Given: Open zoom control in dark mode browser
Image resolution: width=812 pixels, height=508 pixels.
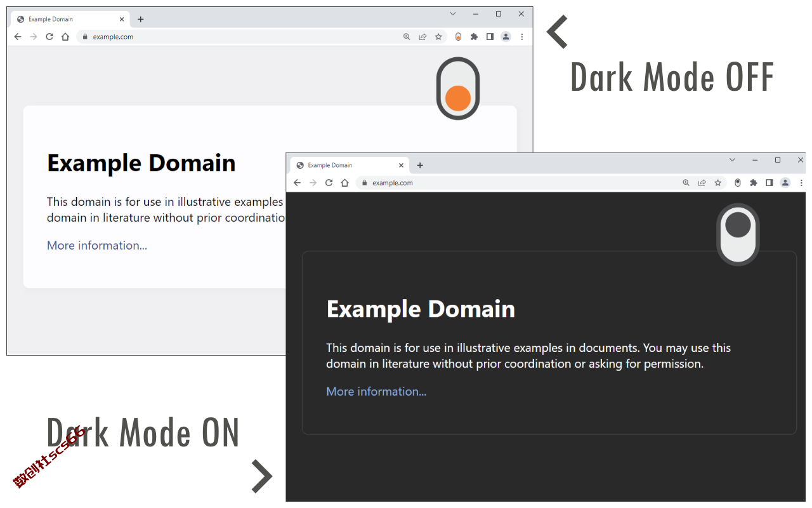Looking at the screenshot, I should click(686, 183).
